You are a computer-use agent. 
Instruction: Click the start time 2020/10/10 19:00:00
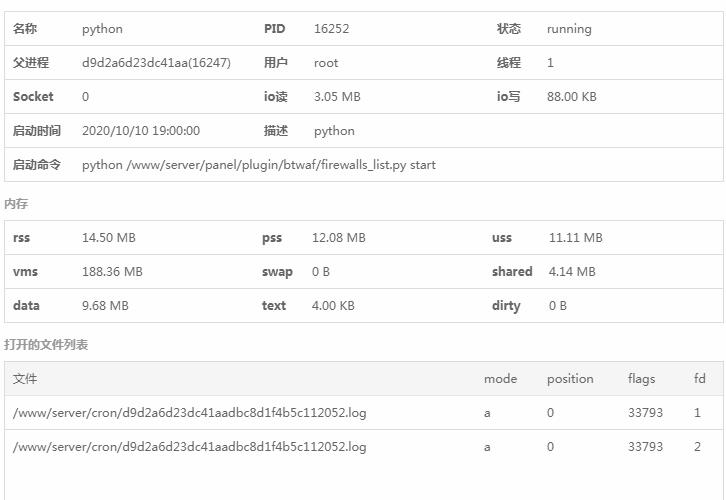click(140, 131)
